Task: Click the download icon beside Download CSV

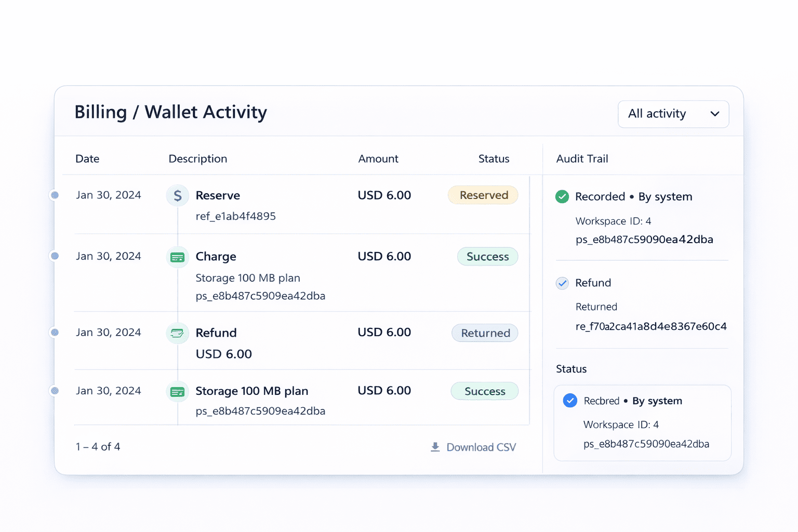Action: tap(434, 447)
